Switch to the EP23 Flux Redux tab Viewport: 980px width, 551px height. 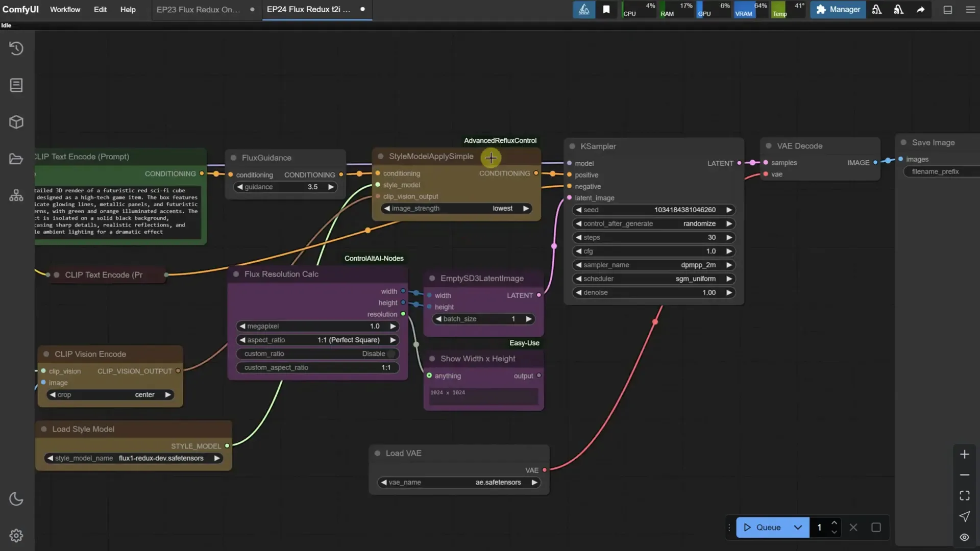click(x=199, y=9)
